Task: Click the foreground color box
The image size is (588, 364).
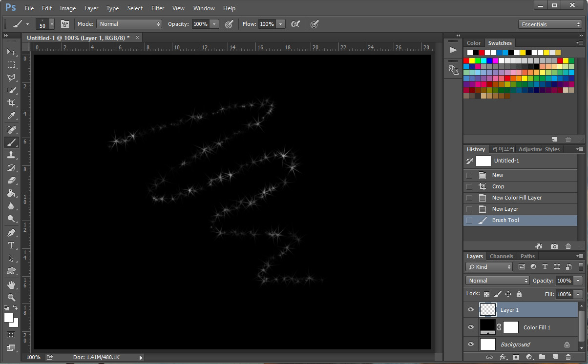Action: pyautogui.click(x=9, y=318)
